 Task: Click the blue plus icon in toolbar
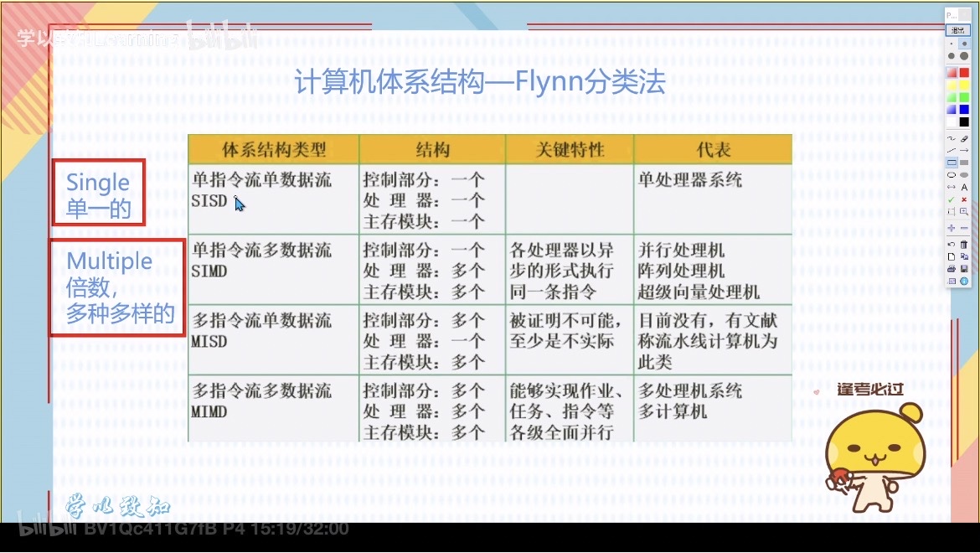[x=951, y=228]
